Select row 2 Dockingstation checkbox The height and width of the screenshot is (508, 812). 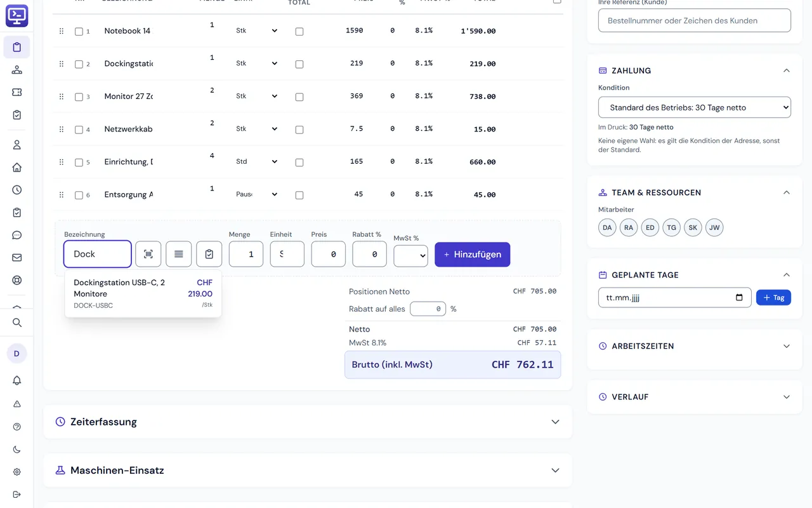click(79, 64)
